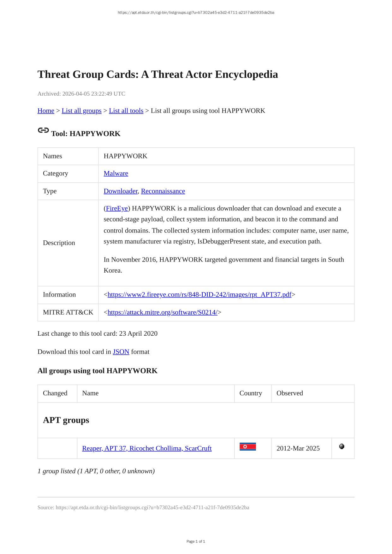The width and height of the screenshot is (392, 554).
Task: Select the Downloader type link
Action: [x=121, y=191]
